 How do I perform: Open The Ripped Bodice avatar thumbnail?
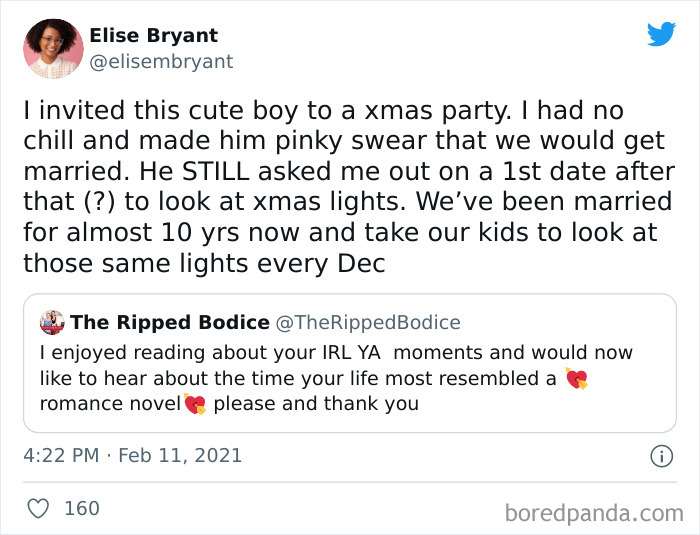click(52, 322)
